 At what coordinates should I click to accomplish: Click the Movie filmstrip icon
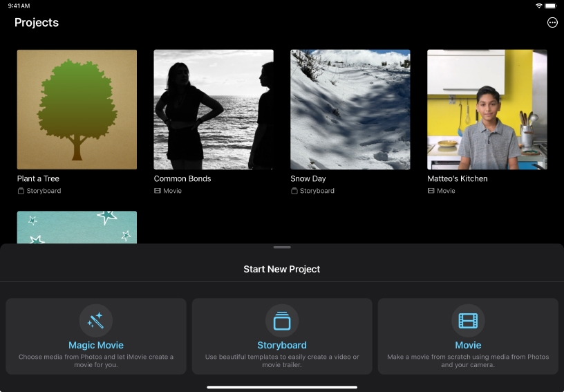pos(468,321)
